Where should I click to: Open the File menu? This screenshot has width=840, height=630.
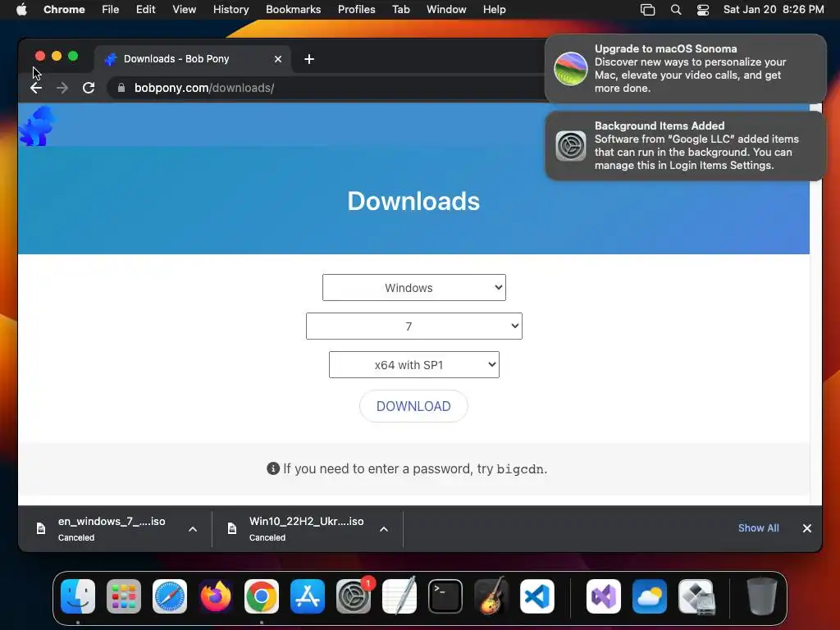pyautogui.click(x=111, y=10)
